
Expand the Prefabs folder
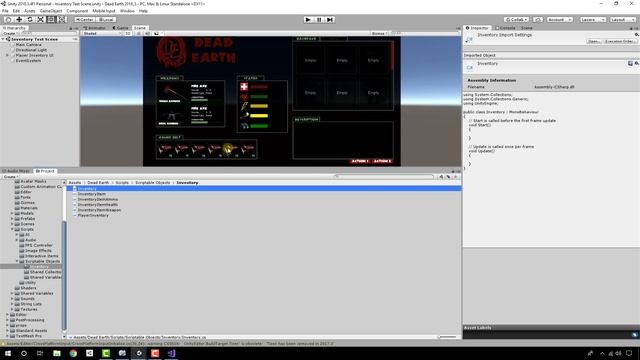click(13, 218)
